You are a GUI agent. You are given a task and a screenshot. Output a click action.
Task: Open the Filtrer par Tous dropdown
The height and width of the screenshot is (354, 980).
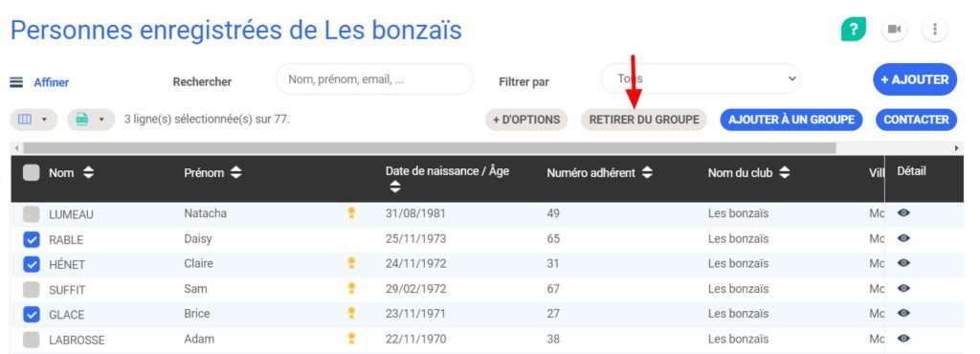coord(701,78)
